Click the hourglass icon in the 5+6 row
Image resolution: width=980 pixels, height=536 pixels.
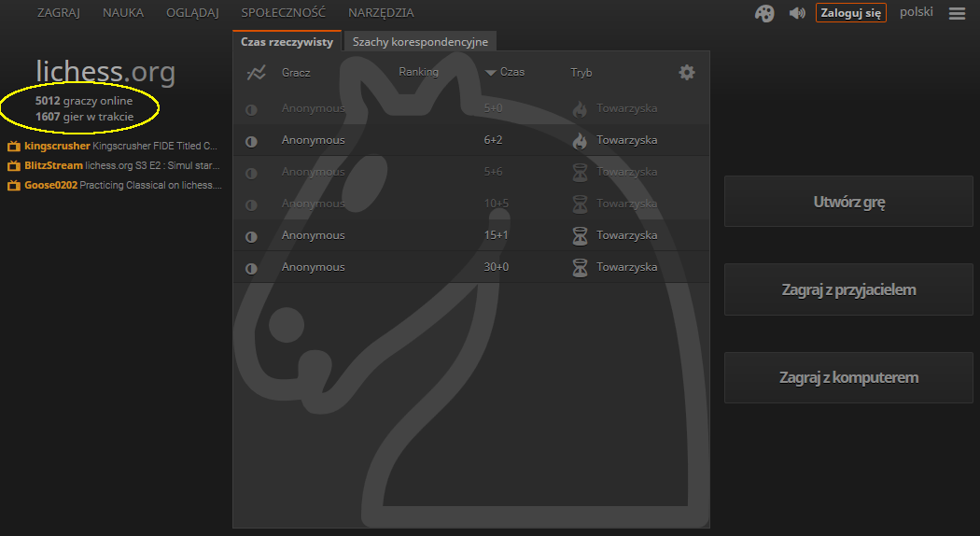pos(580,173)
